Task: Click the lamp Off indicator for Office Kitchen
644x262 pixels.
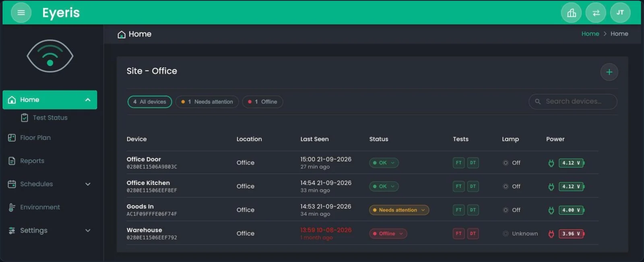Action: click(512, 186)
